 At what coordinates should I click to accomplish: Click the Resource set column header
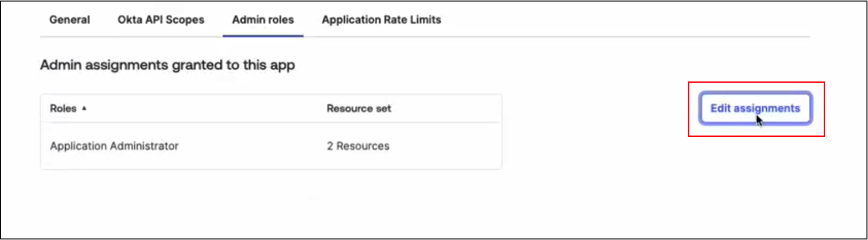point(358,108)
